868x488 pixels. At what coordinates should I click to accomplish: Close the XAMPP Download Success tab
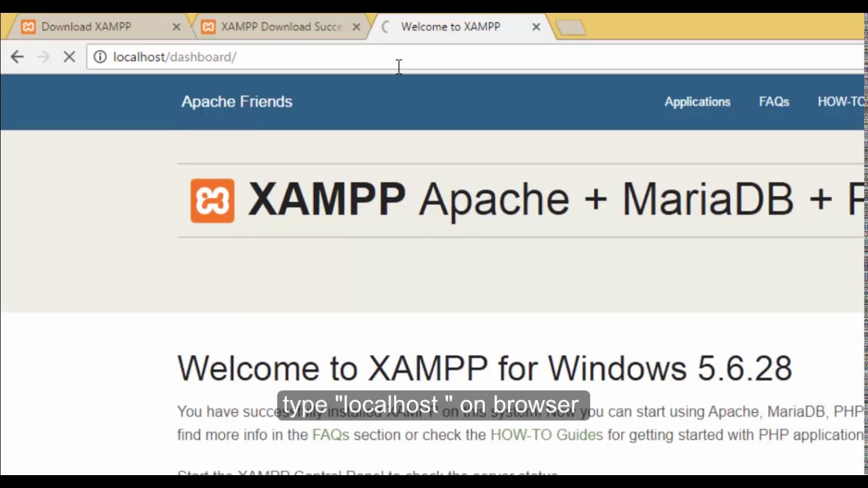356,27
